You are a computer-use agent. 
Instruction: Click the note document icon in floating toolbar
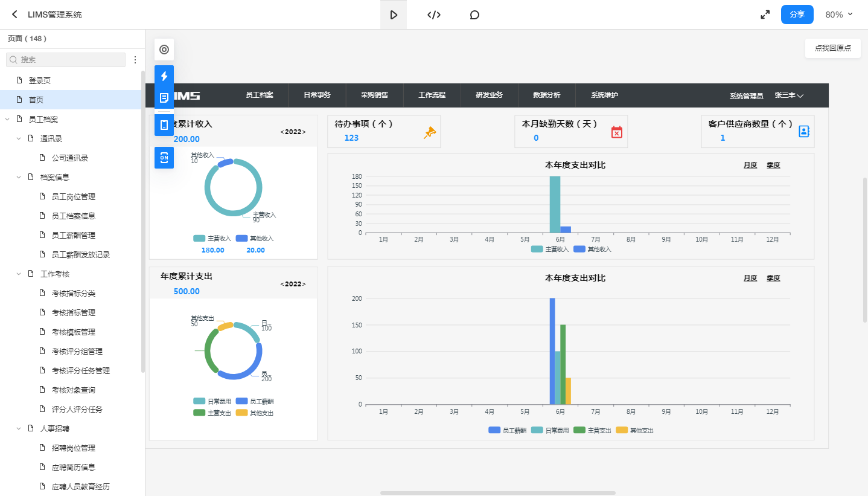point(164,98)
